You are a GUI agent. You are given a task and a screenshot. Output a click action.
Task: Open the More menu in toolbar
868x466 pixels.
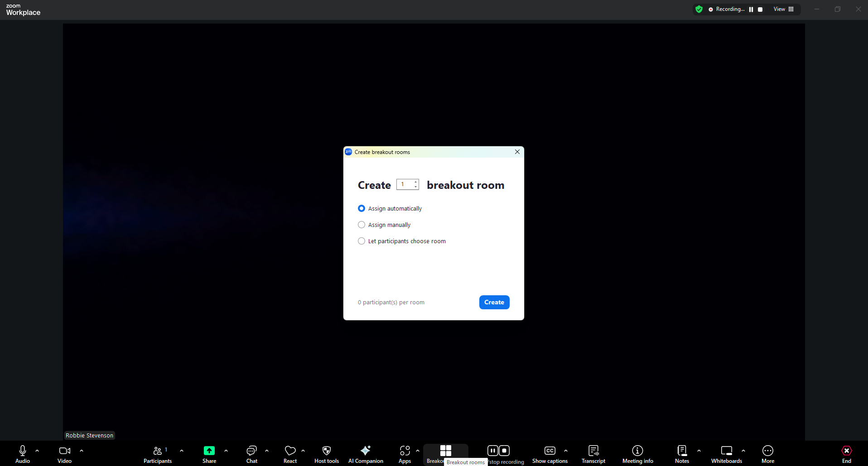(x=767, y=451)
